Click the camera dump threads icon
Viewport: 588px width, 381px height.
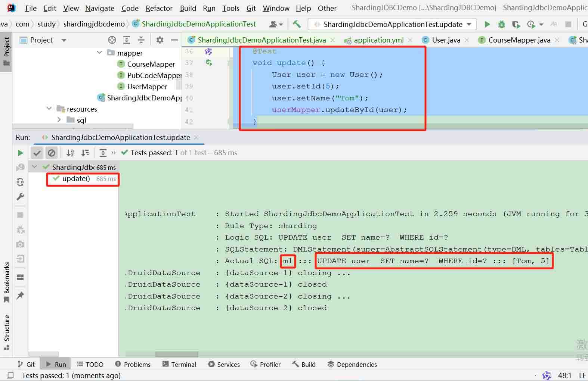(20, 244)
